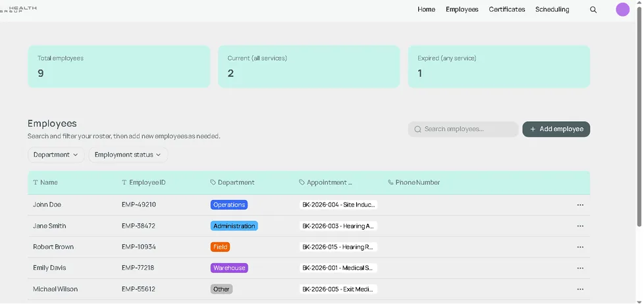Click the phone icon beside the Phone Number header
This screenshot has height=306, width=644.
[390, 182]
